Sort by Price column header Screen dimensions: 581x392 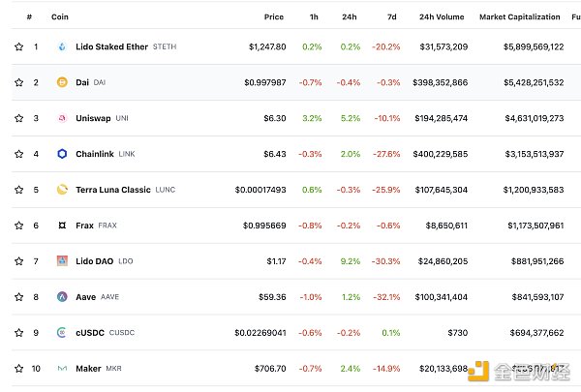coord(274,17)
